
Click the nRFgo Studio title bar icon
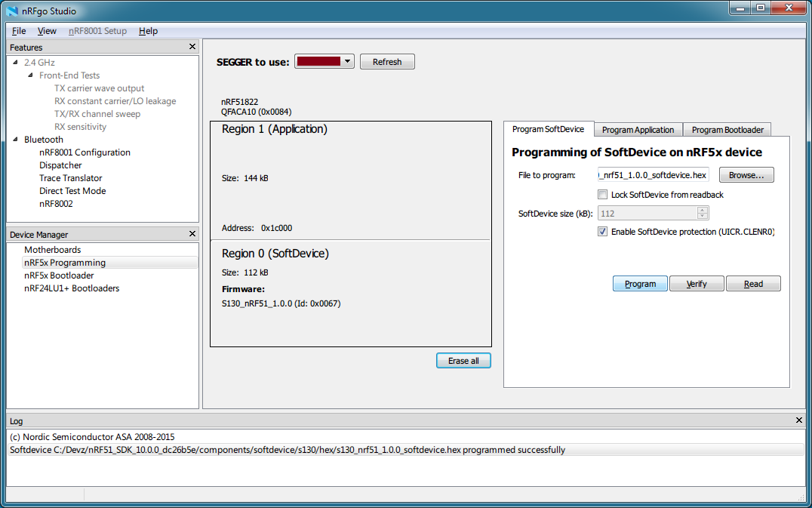pos(12,11)
